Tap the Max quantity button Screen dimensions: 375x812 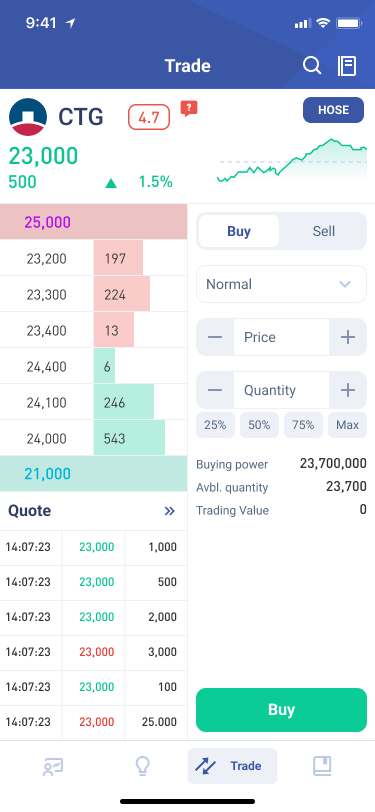pos(348,425)
